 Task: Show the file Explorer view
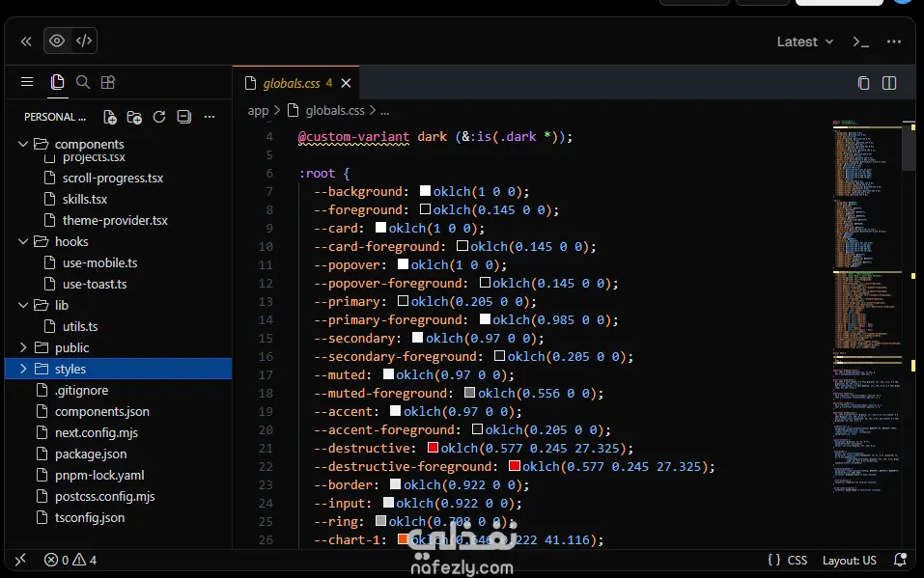tap(57, 82)
